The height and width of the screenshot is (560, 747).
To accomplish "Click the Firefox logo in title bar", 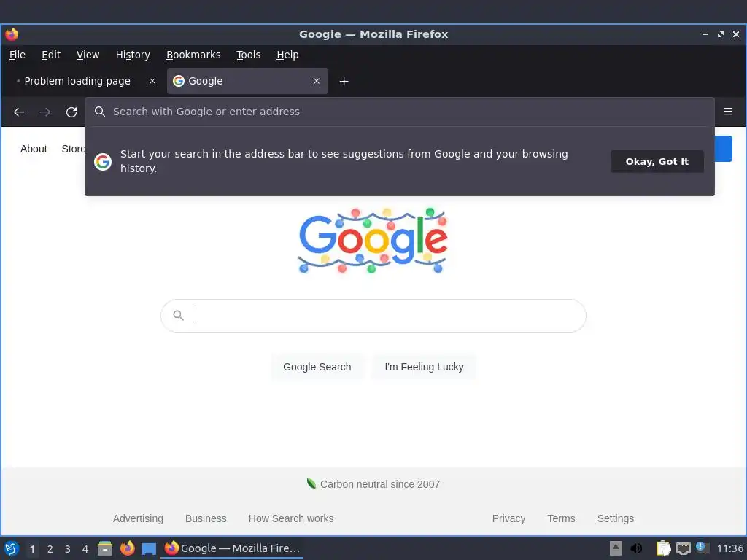I will coord(12,34).
